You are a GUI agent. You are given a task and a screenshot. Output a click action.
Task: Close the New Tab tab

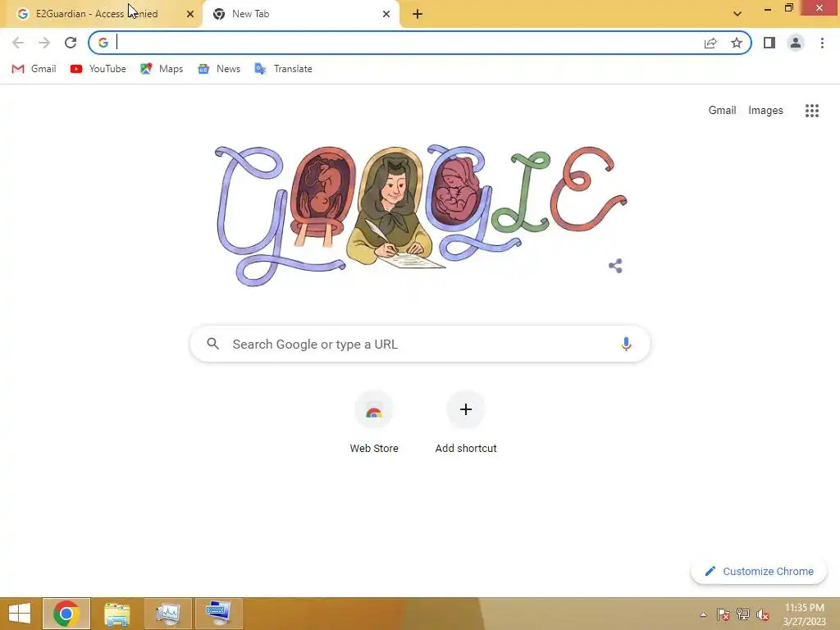pos(386,14)
